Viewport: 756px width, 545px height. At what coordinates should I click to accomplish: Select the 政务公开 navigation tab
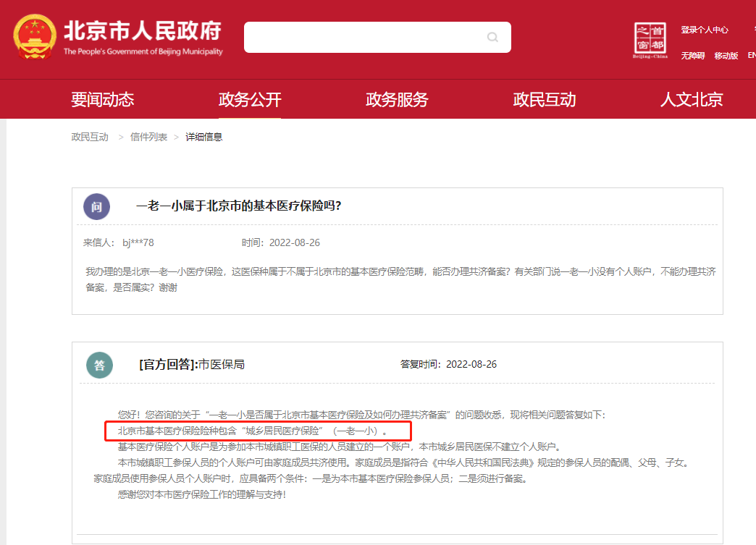(250, 100)
